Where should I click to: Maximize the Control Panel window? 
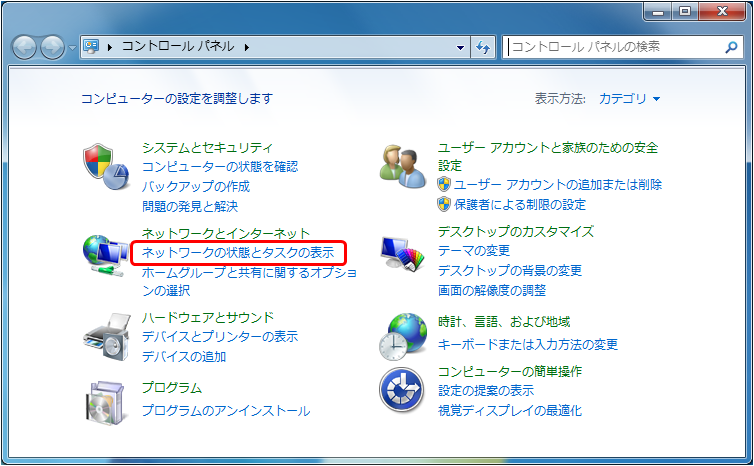pos(685,12)
